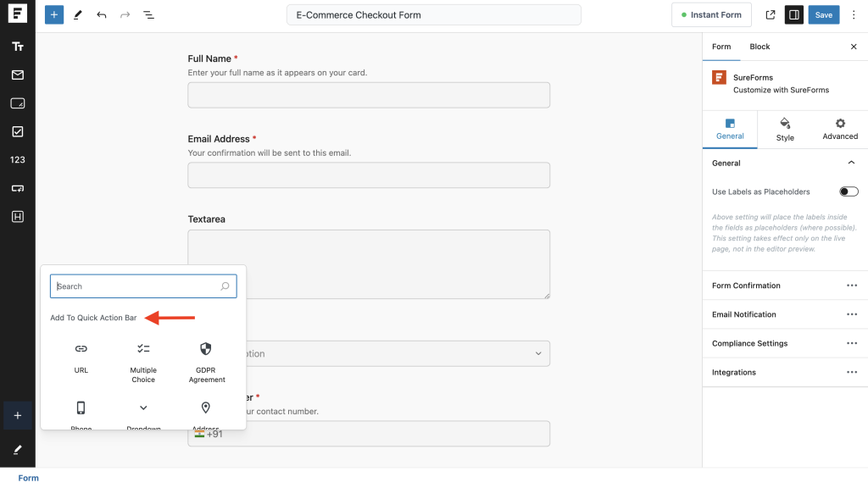The height and width of the screenshot is (488, 868).
Task: Open Instant Form settings
Action: click(x=711, y=14)
